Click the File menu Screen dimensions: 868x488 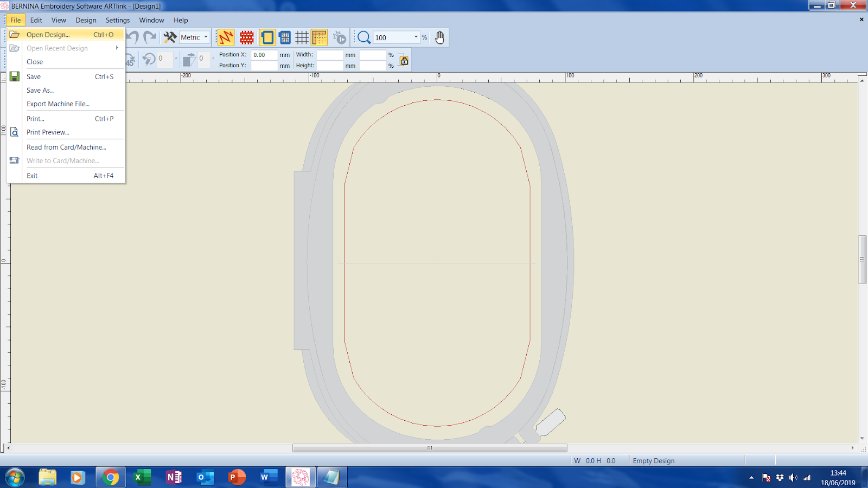16,20
